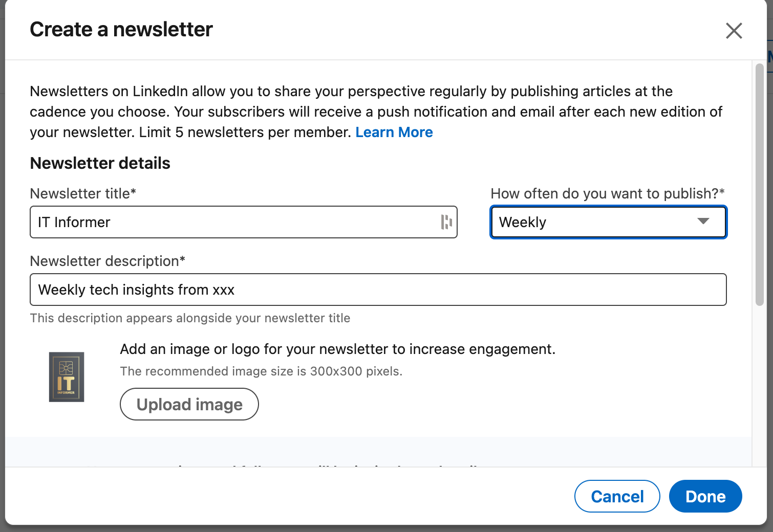Click the "How often do you want to publish?" label
This screenshot has height=532, width=773.
607,194
